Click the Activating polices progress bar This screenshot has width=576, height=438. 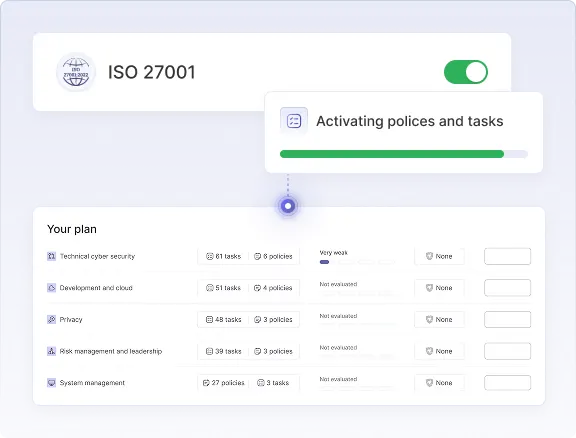(404, 154)
